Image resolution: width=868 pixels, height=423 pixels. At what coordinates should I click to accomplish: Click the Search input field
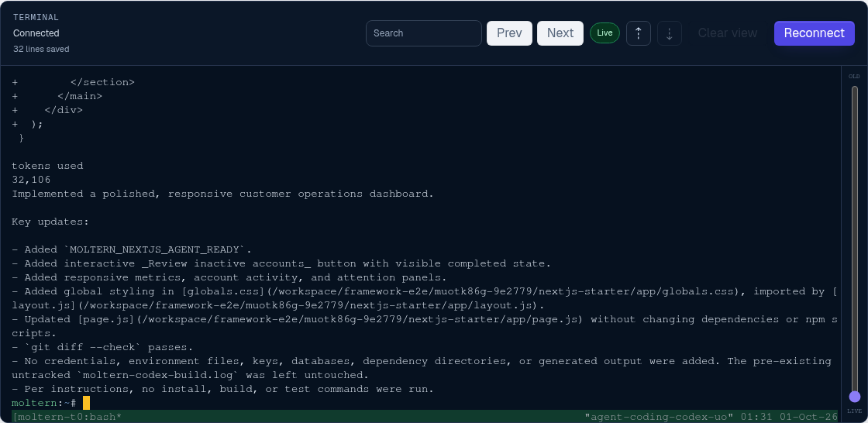click(423, 33)
